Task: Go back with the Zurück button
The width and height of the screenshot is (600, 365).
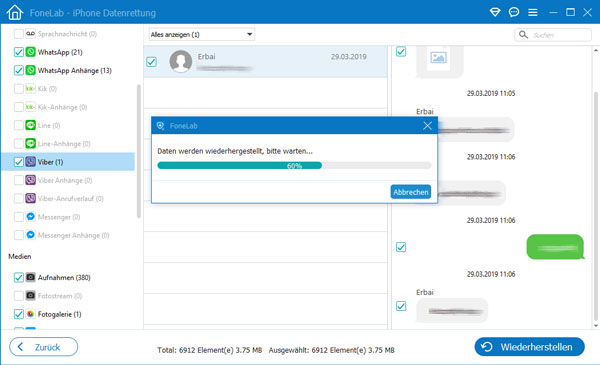Action: (x=43, y=347)
